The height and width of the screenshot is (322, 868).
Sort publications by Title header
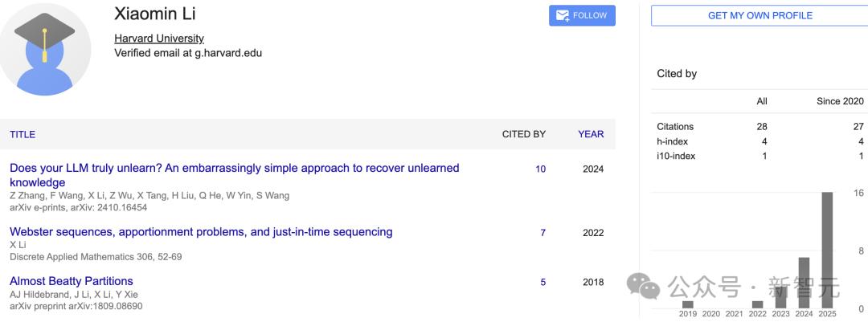23,134
